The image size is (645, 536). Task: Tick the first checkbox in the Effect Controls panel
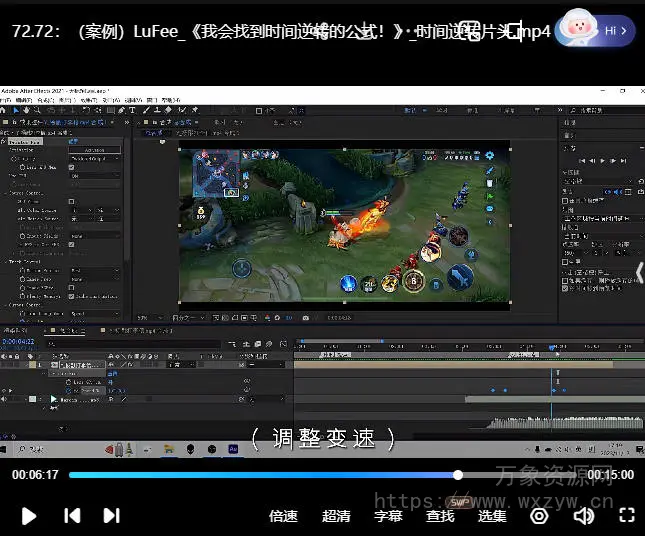coord(72,167)
